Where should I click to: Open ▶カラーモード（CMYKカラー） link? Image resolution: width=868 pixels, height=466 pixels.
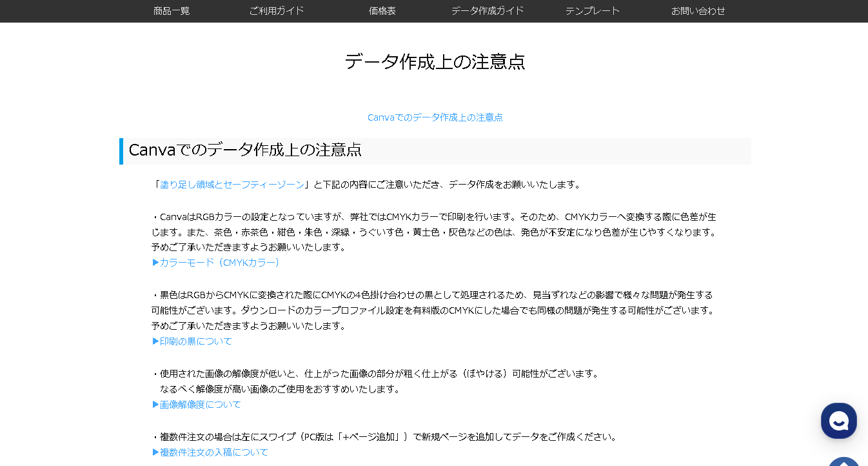(216, 263)
